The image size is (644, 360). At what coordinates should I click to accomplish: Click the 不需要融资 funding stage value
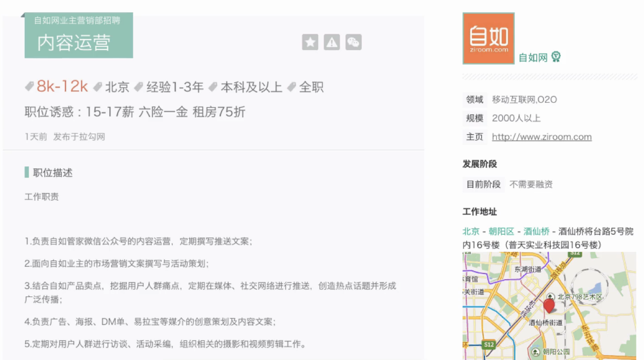click(x=531, y=184)
